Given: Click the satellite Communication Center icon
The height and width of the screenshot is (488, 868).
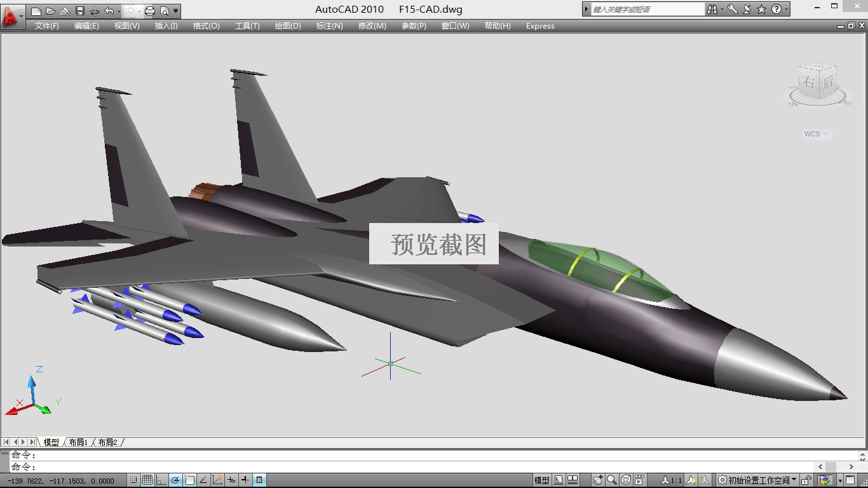Looking at the screenshot, I should click(747, 10).
